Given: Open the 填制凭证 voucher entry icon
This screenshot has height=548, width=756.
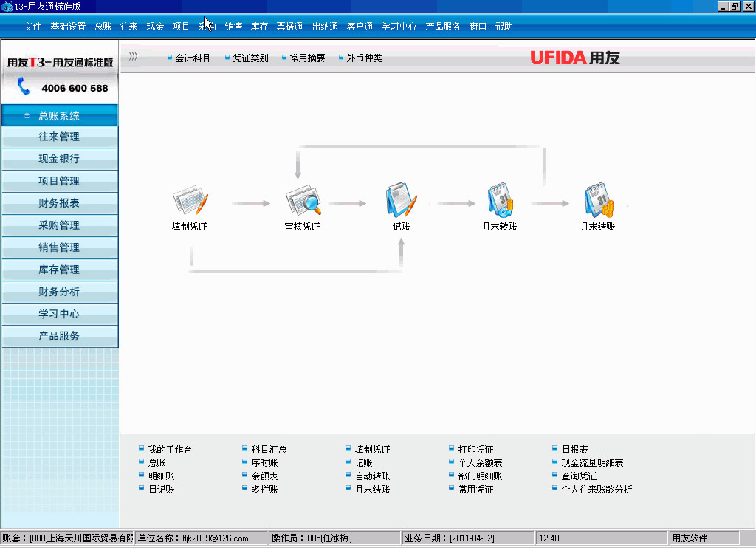Looking at the screenshot, I should click(x=190, y=200).
